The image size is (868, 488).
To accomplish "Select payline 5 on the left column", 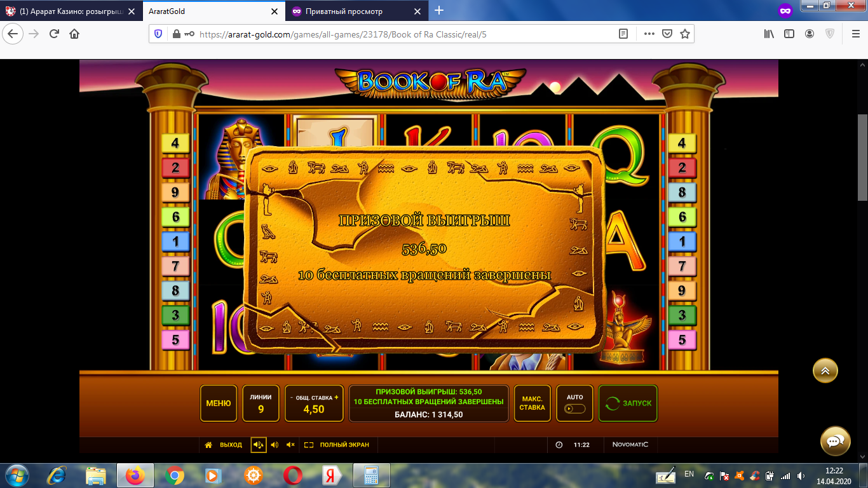I will click(x=175, y=340).
